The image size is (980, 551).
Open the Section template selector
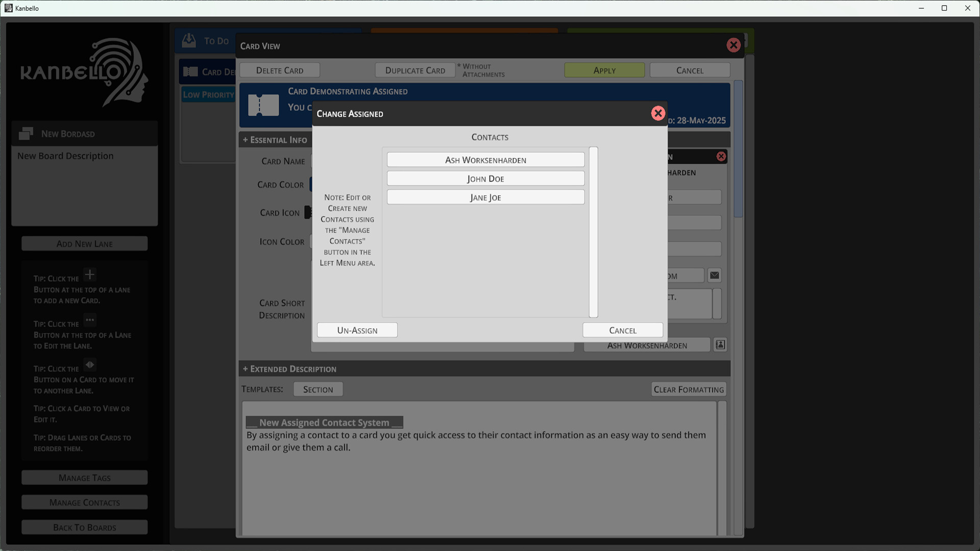coord(318,389)
